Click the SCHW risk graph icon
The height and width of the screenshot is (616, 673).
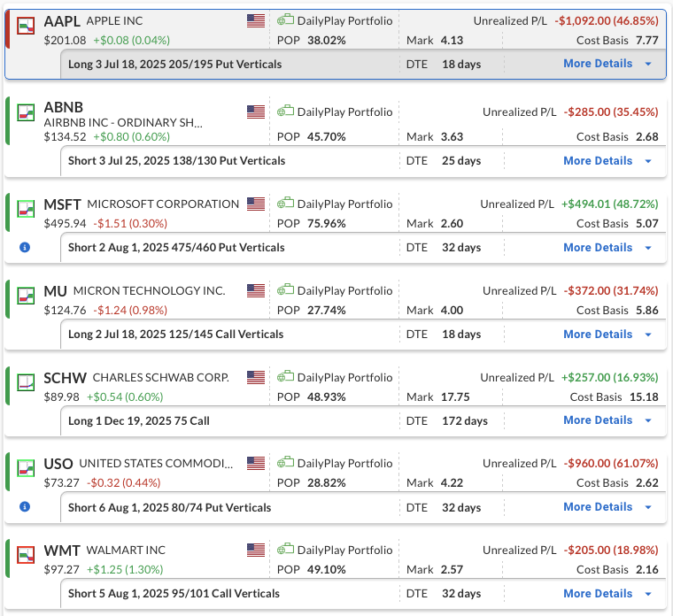(x=26, y=382)
